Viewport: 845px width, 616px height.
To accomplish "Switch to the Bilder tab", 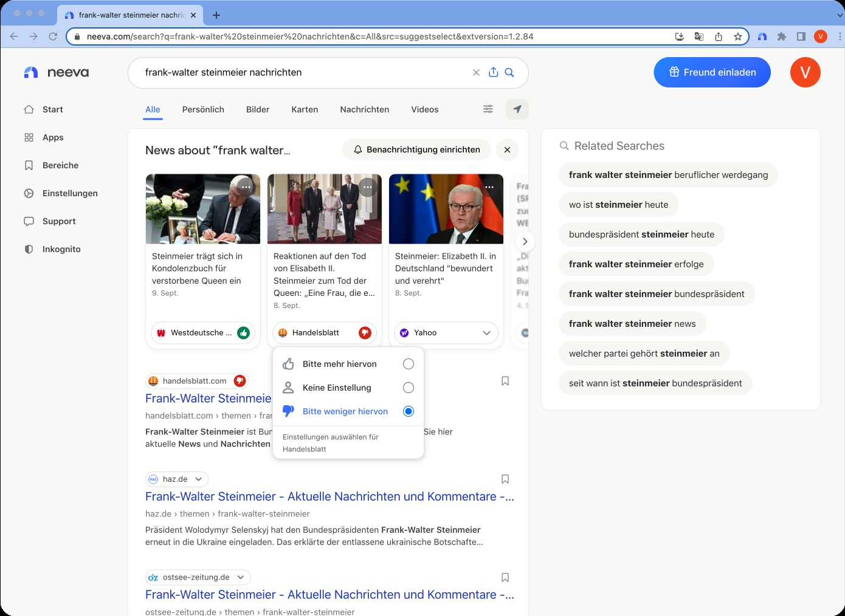I will pos(258,109).
